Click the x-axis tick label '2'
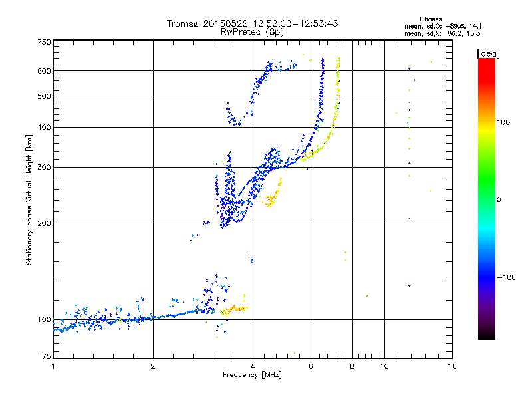This screenshot has height=399, width=532. click(x=153, y=366)
